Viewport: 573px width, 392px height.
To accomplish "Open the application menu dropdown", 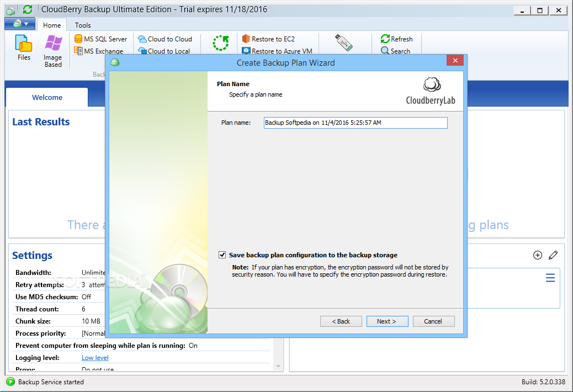I will [x=20, y=24].
